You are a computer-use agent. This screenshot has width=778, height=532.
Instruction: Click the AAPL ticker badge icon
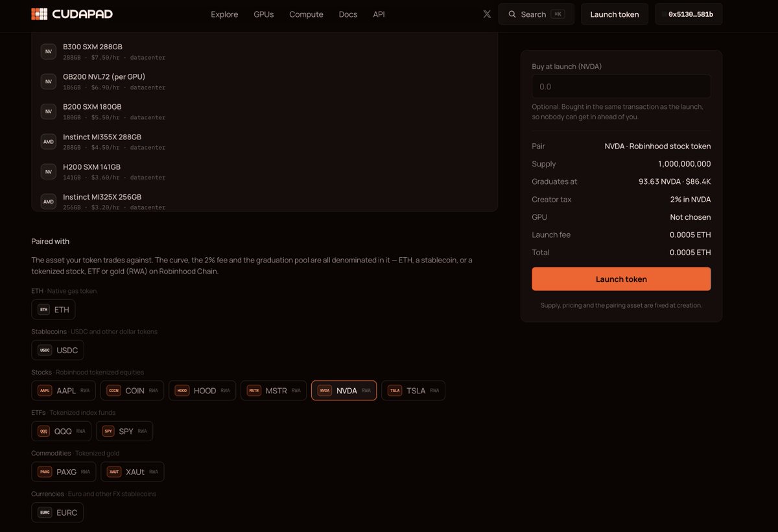click(x=45, y=391)
